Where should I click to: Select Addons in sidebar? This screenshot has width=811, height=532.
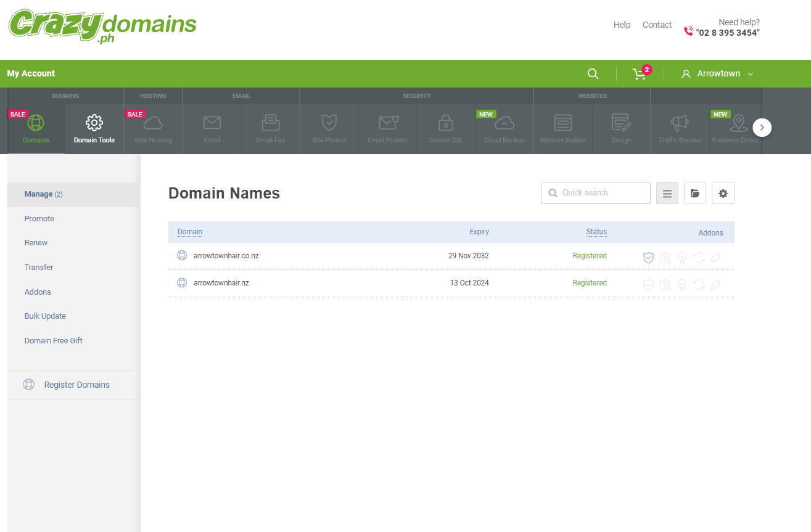click(x=38, y=292)
